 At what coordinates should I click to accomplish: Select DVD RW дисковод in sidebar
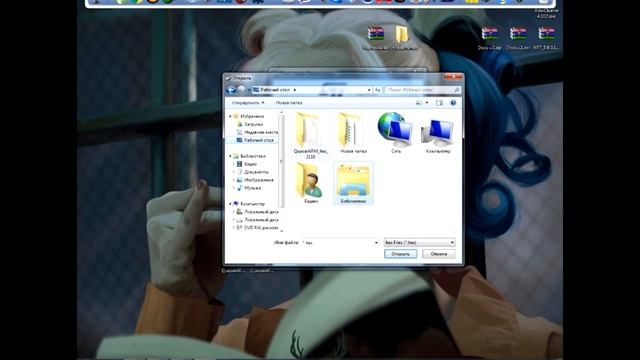(x=258, y=228)
